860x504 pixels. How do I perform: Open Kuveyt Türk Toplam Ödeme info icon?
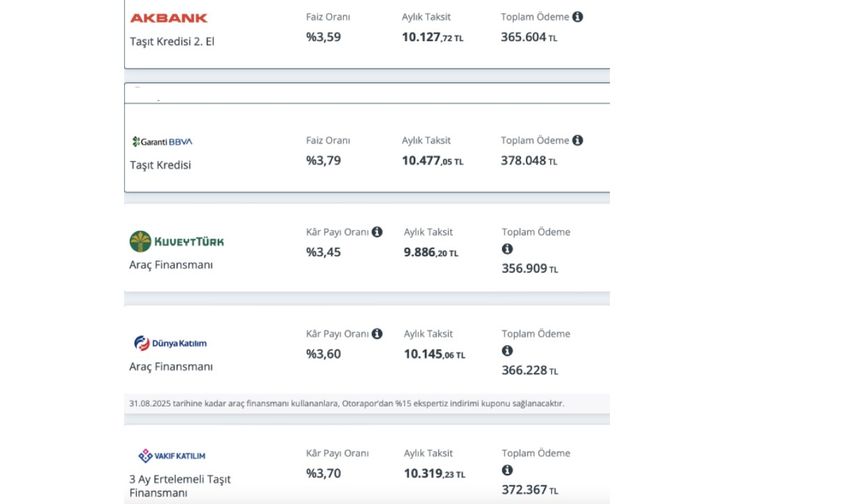point(507,249)
